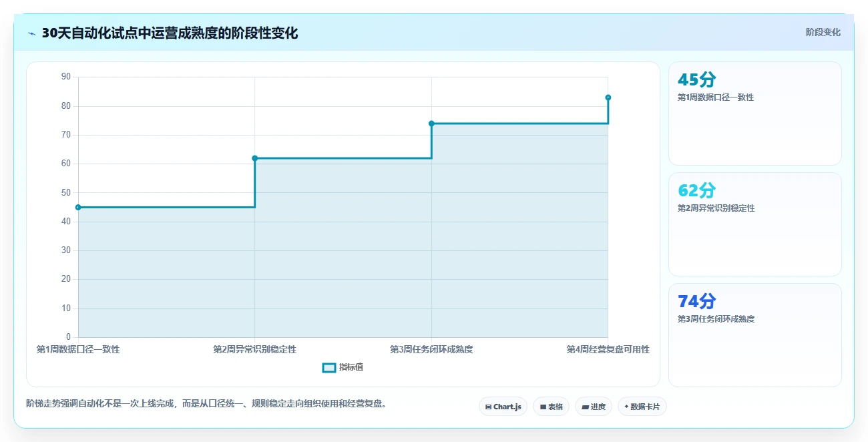Viewport: 868px width, 442px height.
Task: Click the 阶段变化 label in header
Action: 823,32
